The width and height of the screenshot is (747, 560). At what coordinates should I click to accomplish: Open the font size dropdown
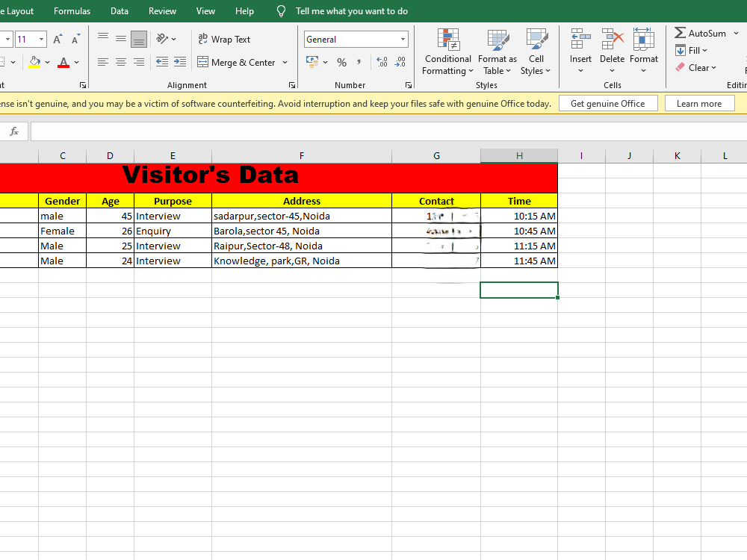point(41,40)
